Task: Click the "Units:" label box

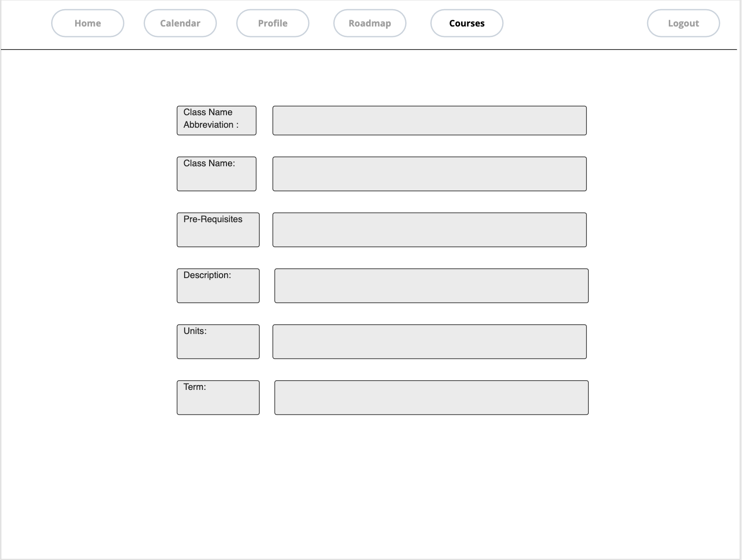Action: pyautogui.click(x=218, y=342)
